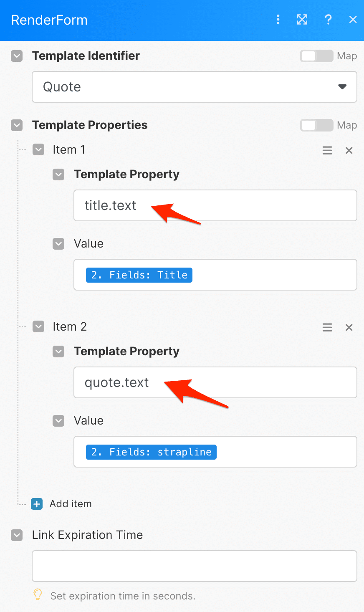Click the Link Expiration Time field
This screenshot has height=612, width=364.
pos(194,566)
